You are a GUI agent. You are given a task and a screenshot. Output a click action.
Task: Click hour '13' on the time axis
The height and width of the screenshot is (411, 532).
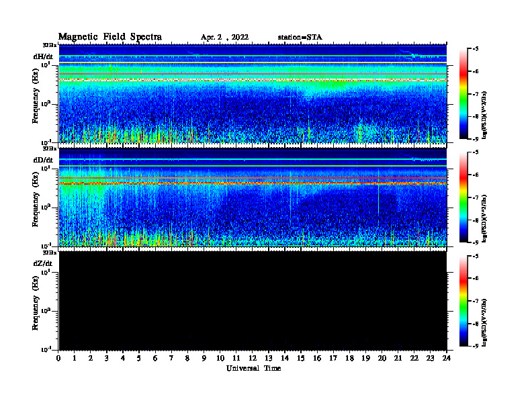[x=269, y=359]
